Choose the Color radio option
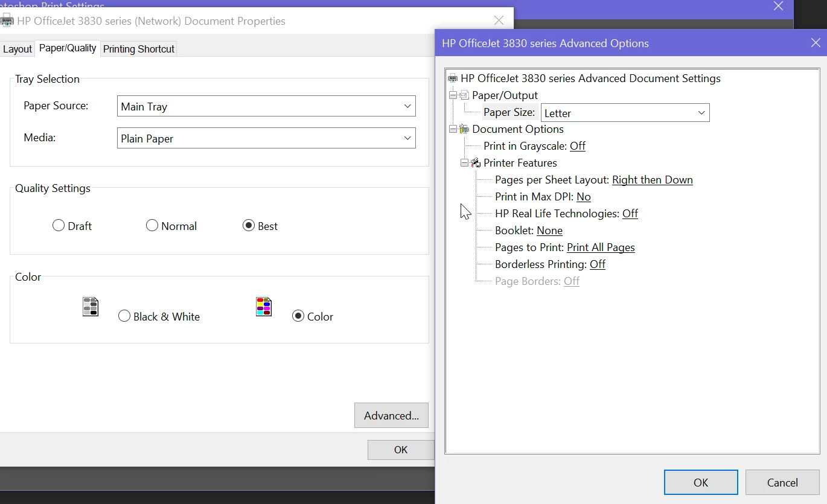The width and height of the screenshot is (827, 504). [298, 316]
